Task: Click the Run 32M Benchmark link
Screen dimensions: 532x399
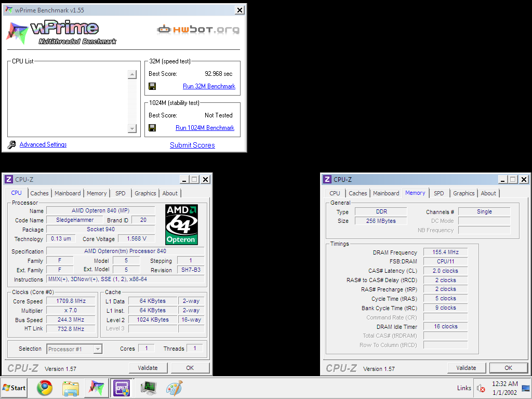Action: click(209, 86)
